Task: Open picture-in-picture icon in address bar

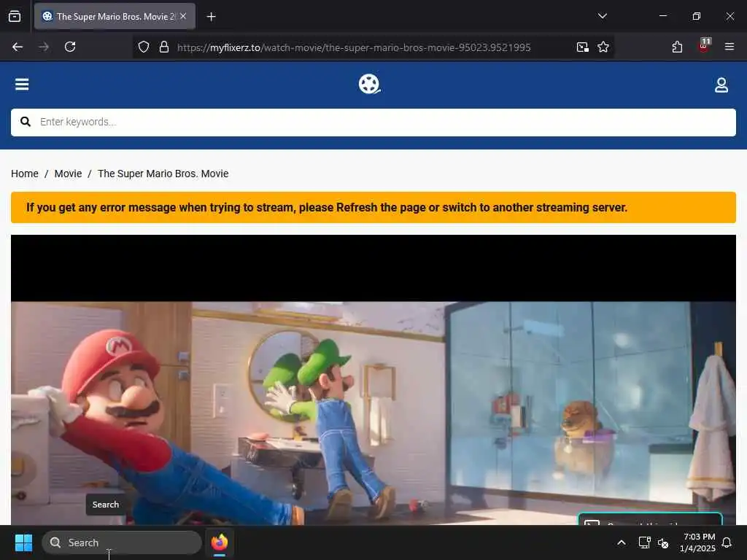Action: point(582,47)
